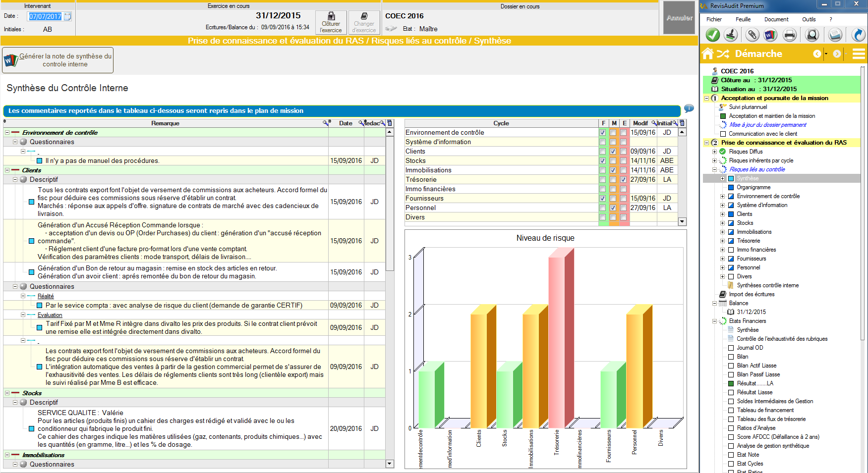Click the blue curved arrow icon
Viewport: 868px width, 473px height.
pyautogui.click(x=859, y=35)
